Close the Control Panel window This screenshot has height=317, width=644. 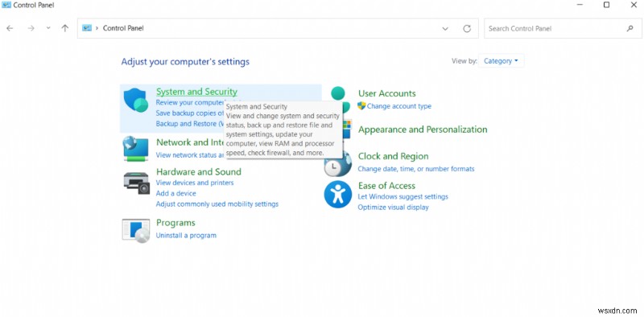634,5
